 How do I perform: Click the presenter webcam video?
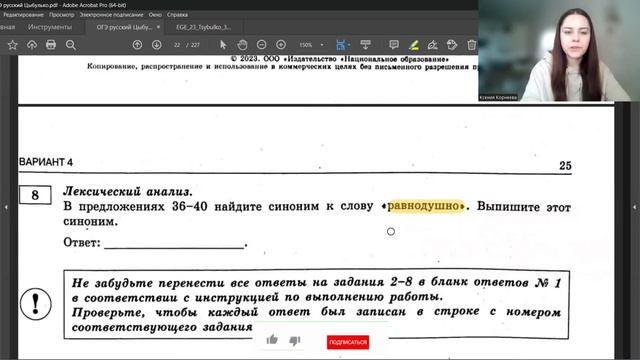(559, 51)
